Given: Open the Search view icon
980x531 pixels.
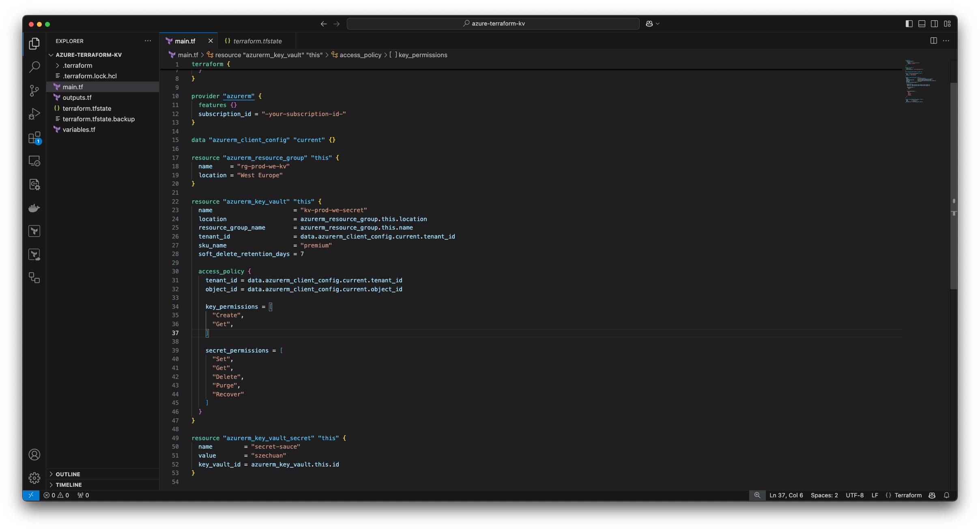Looking at the screenshot, I should click(34, 67).
